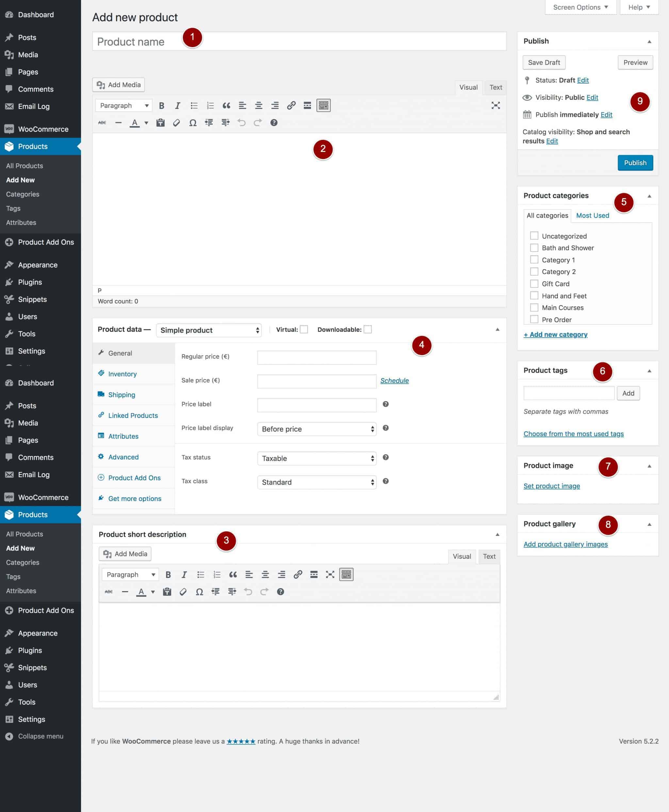Focus the Product name title field
Image resolution: width=669 pixels, height=812 pixels.
[x=299, y=41]
